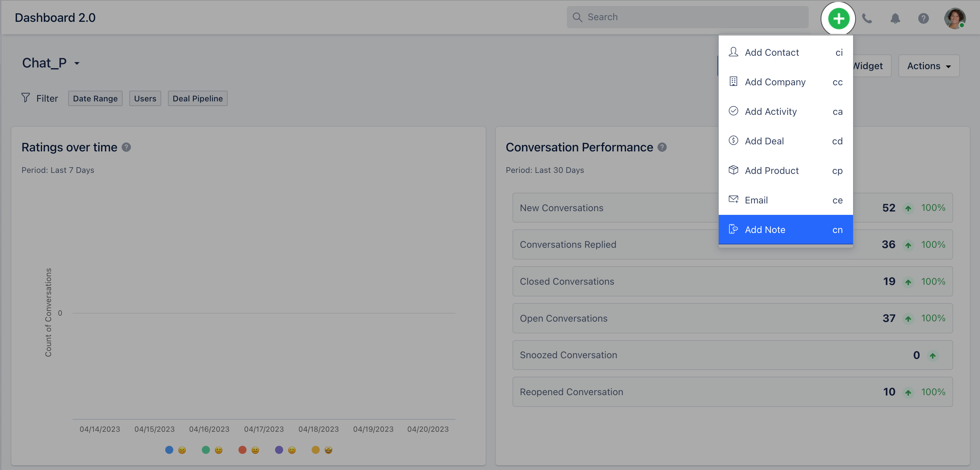This screenshot has height=470, width=980.
Task: Select Add Company from the menu
Action: (x=785, y=82)
